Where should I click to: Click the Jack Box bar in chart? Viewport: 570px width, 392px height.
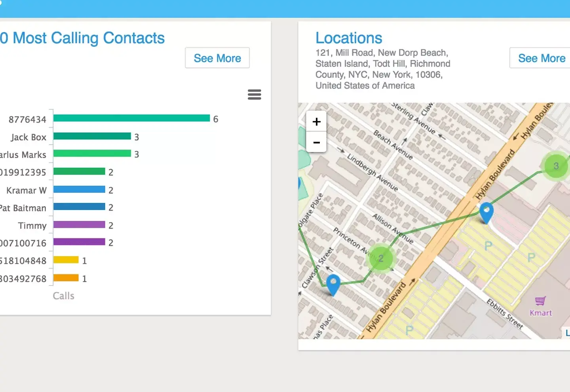pyautogui.click(x=92, y=136)
